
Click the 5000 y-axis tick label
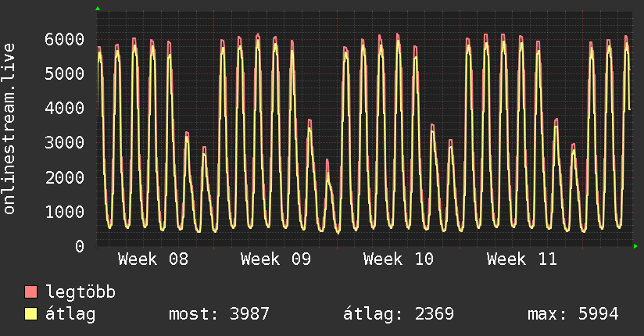[65, 74]
